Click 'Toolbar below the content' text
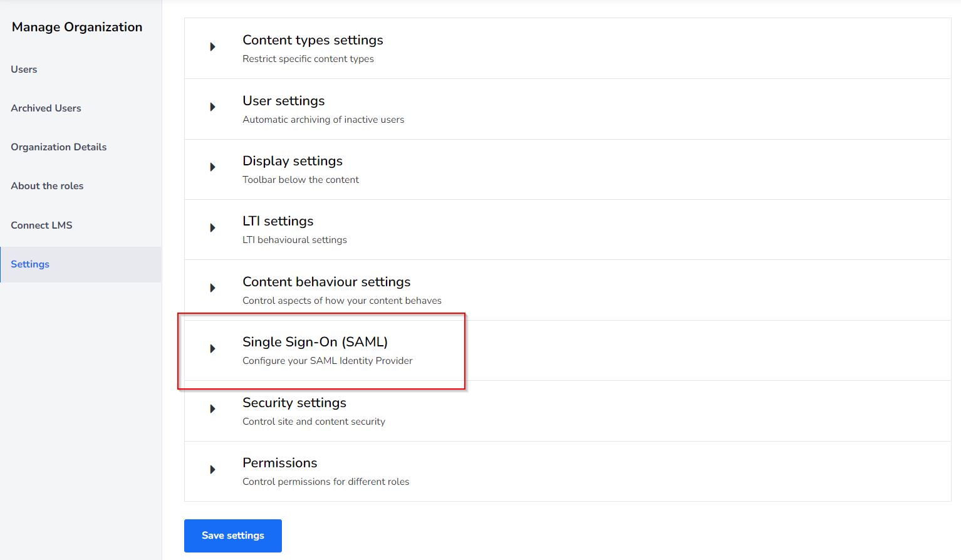This screenshot has height=560, width=961. coord(301,180)
